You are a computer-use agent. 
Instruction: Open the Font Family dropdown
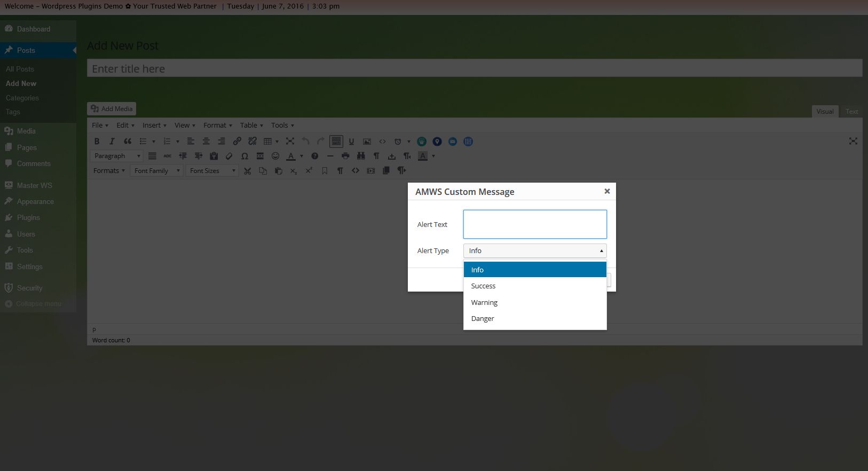[x=157, y=171]
